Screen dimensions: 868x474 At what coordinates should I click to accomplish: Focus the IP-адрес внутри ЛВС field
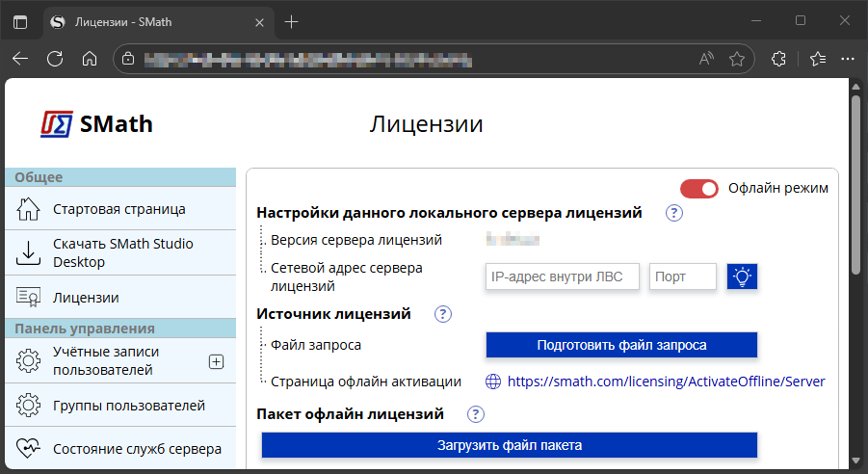click(x=563, y=276)
